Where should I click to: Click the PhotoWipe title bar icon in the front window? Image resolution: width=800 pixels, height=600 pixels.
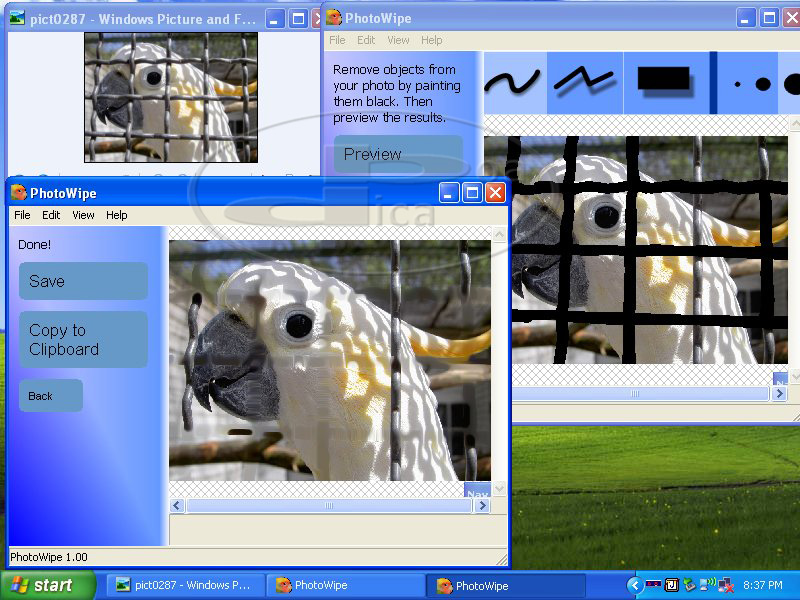18,193
